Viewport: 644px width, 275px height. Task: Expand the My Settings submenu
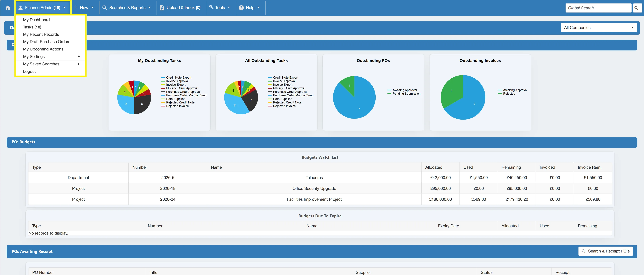51,56
